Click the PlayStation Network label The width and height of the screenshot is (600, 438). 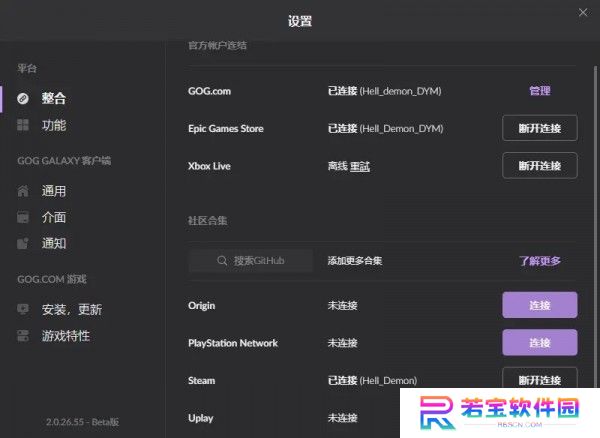point(233,343)
